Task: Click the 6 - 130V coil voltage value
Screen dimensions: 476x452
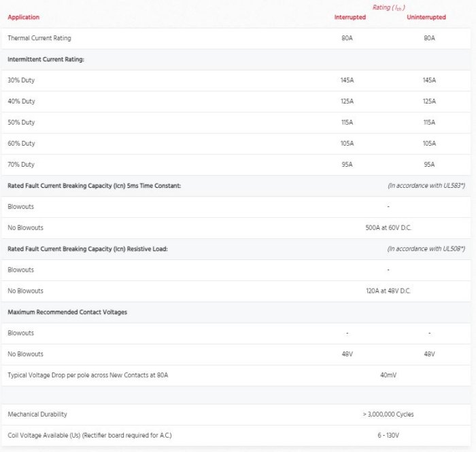Action: (388, 435)
